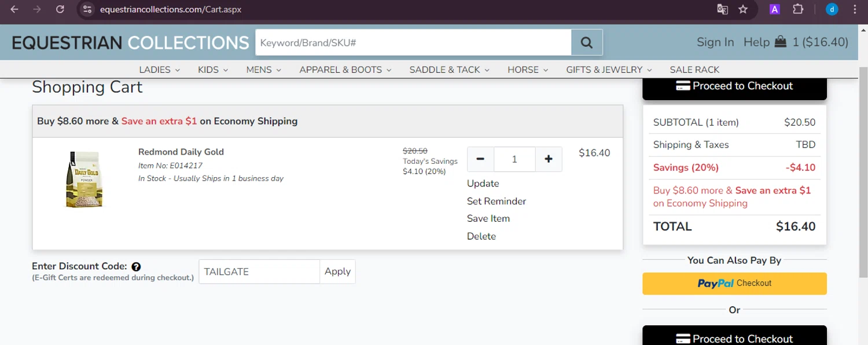Expand the LADIES dropdown menu
This screenshot has width=868, height=345.
[159, 69]
